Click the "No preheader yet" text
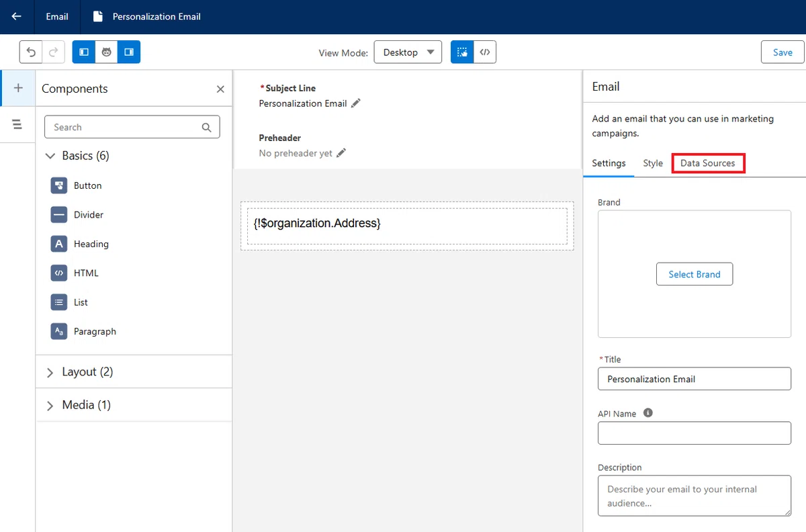Image resolution: width=806 pixels, height=532 pixels. (x=296, y=153)
